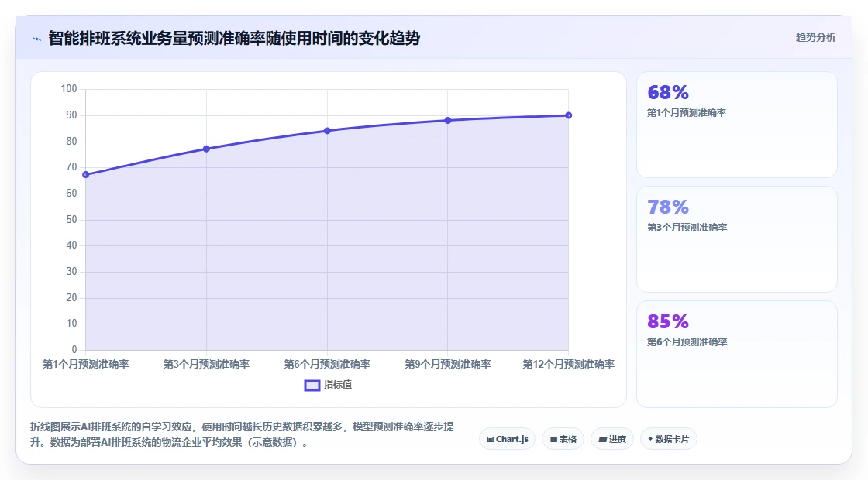Viewport: 868px width, 480px height.
Task: Click the 第6个月预测准确率 x-axis label
Action: click(x=327, y=364)
